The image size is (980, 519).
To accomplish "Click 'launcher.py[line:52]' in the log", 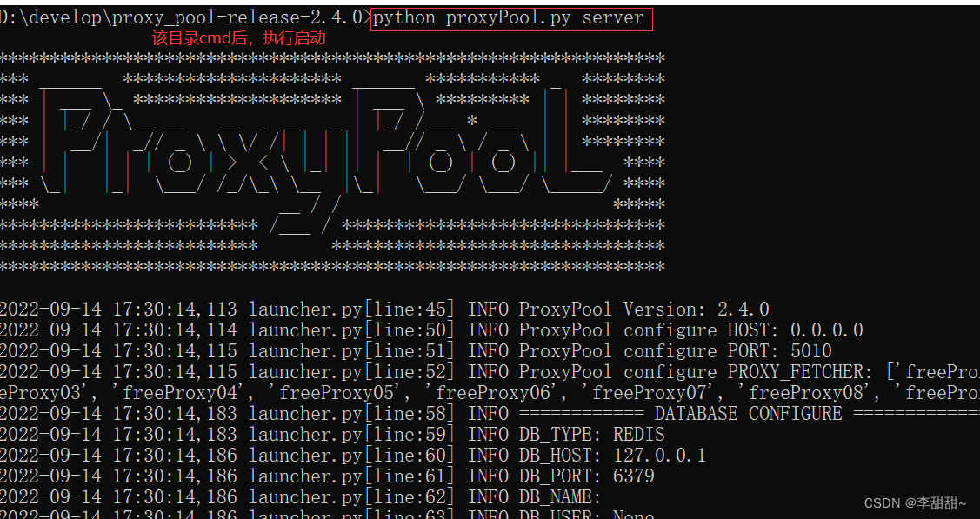I will (x=352, y=372).
